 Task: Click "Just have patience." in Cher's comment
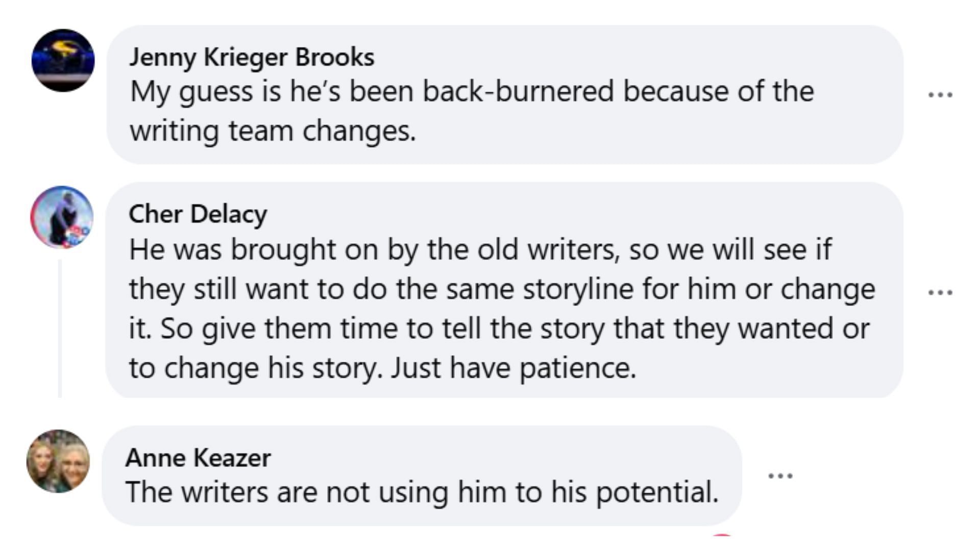coord(513,368)
